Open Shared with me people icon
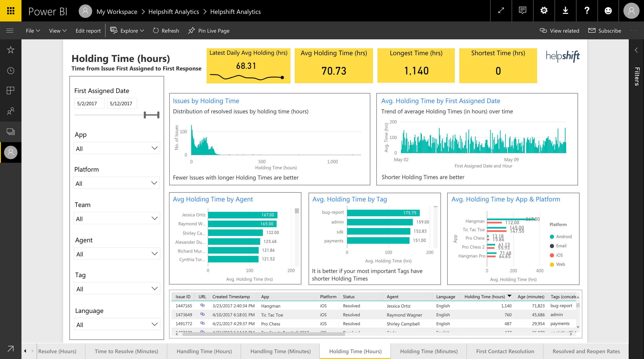644x359 pixels. pos(11,111)
